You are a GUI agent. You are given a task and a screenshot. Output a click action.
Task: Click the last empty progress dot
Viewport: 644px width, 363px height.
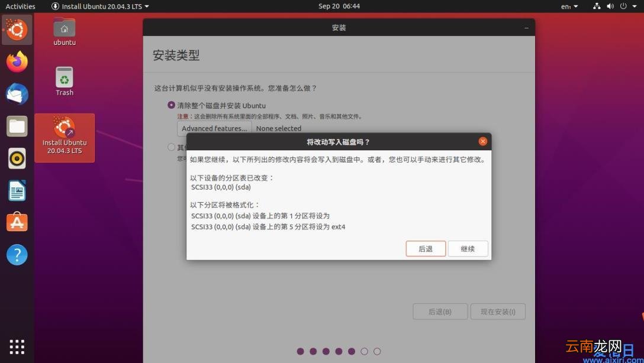point(377,352)
